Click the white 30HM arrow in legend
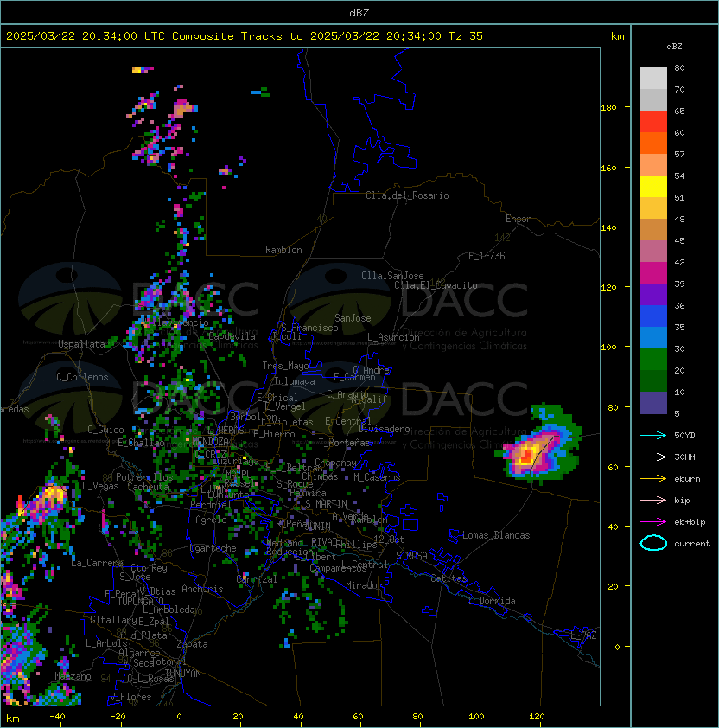 point(653,457)
